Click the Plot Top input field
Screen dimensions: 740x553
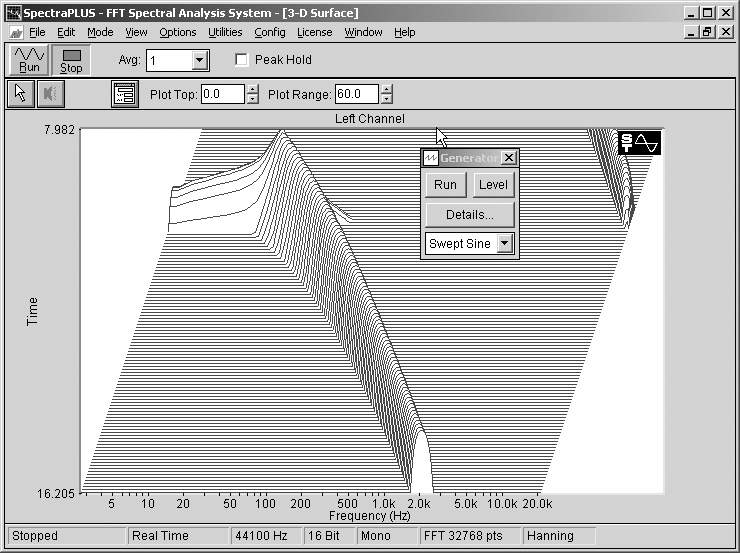[x=221, y=94]
